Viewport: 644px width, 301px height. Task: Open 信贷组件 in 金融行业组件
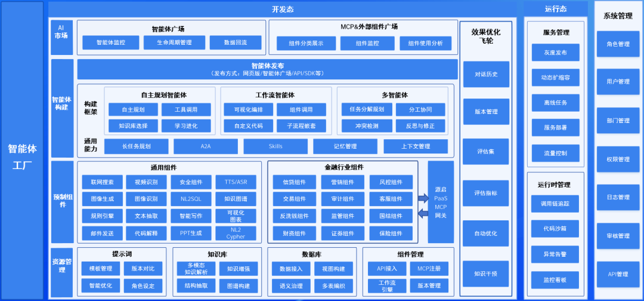(x=295, y=182)
